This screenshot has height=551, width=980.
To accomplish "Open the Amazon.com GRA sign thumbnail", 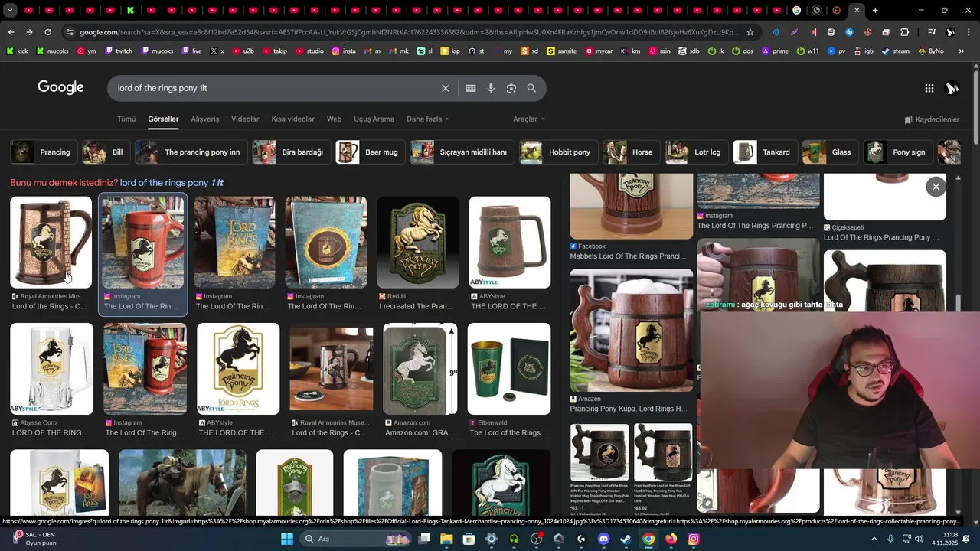I will click(420, 369).
